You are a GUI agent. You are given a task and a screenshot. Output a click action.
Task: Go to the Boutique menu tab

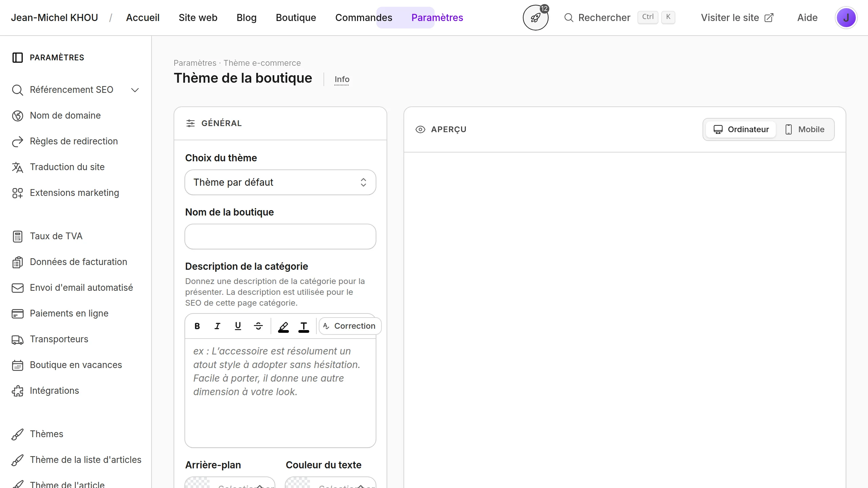click(x=296, y=18)
